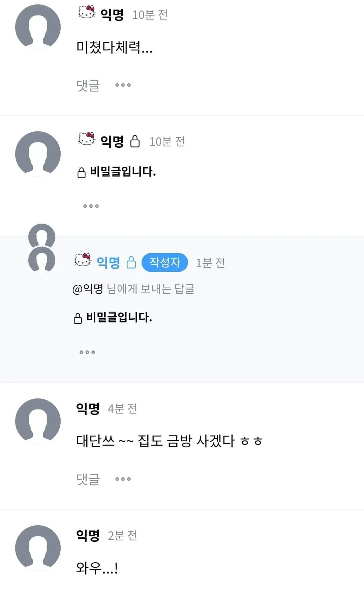
Task: Open the three-dot menu under the second secret comment
Action: click(91, 206)
